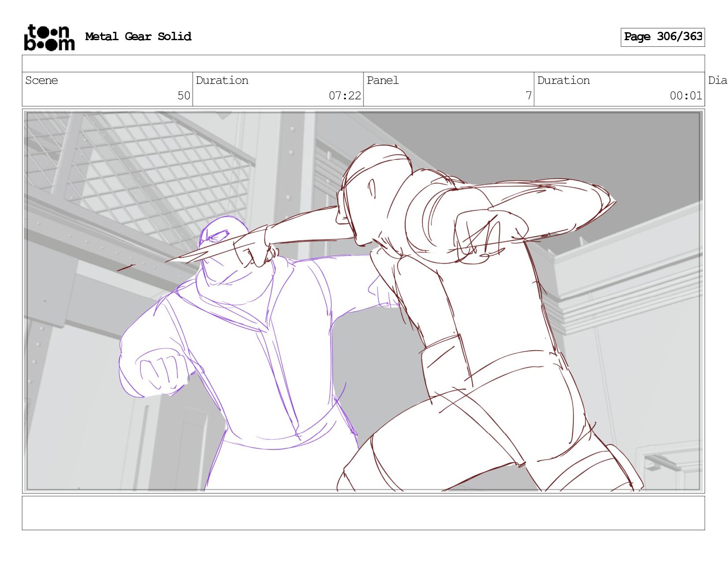The image size is (728, 563).
Task: Click the empty notes box below the panel
Action: click(x=363, y=513)
